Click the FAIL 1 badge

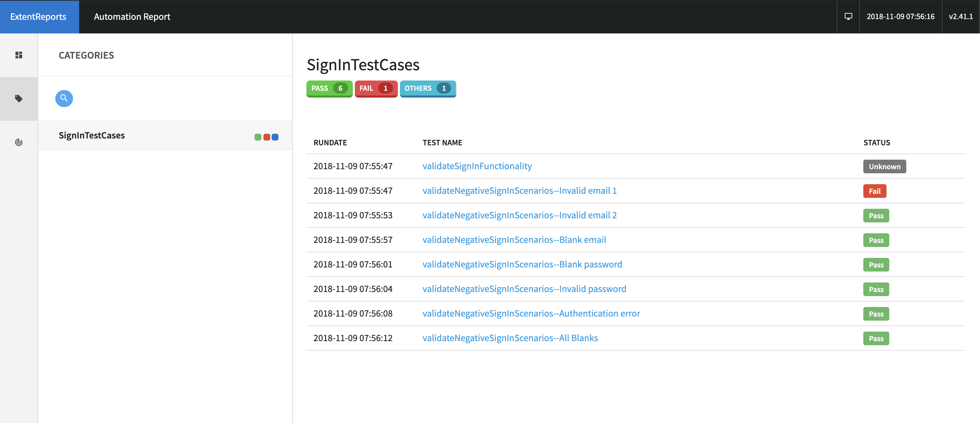(x=376, y=89)
